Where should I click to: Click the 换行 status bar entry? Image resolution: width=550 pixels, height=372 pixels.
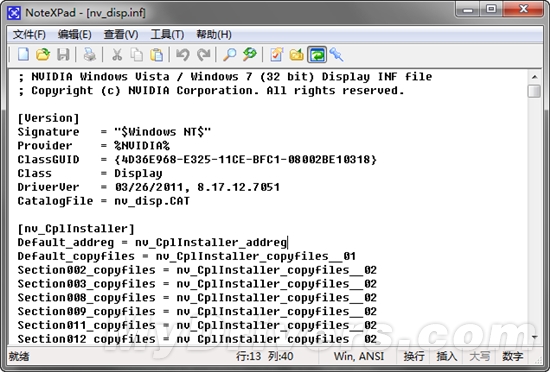[414, 357]
